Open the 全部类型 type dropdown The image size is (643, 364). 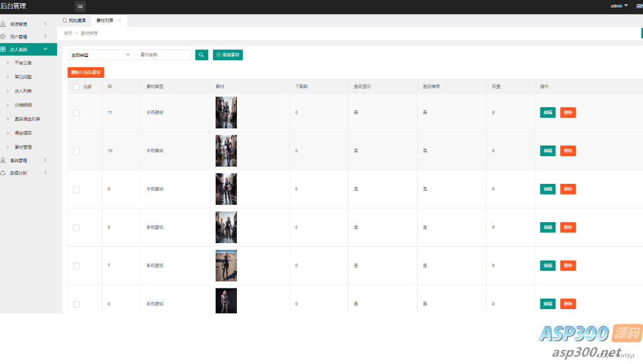(x=100, y=55)
